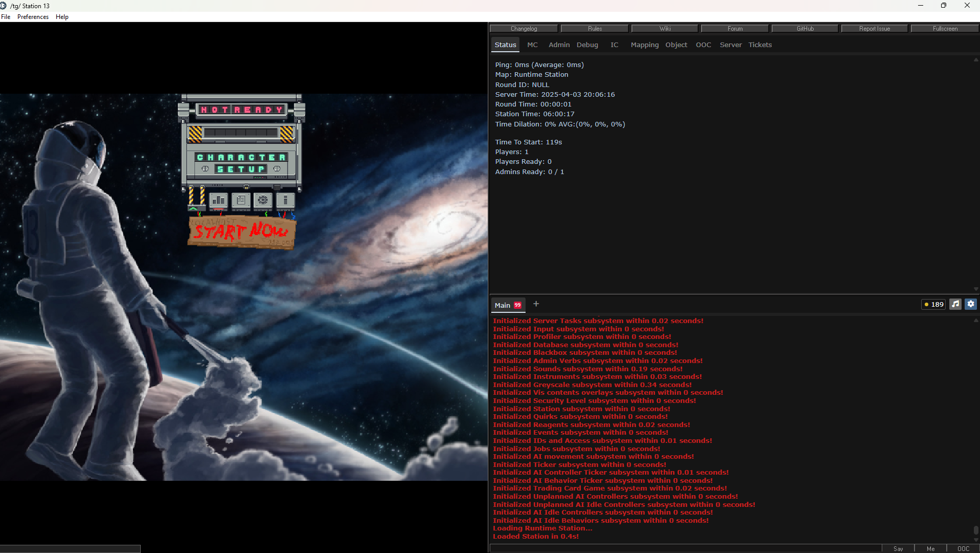Select OOC input mode at bottom
Image resolution: width=980 pixels, height=553 pixels.
tap(963, 548)
